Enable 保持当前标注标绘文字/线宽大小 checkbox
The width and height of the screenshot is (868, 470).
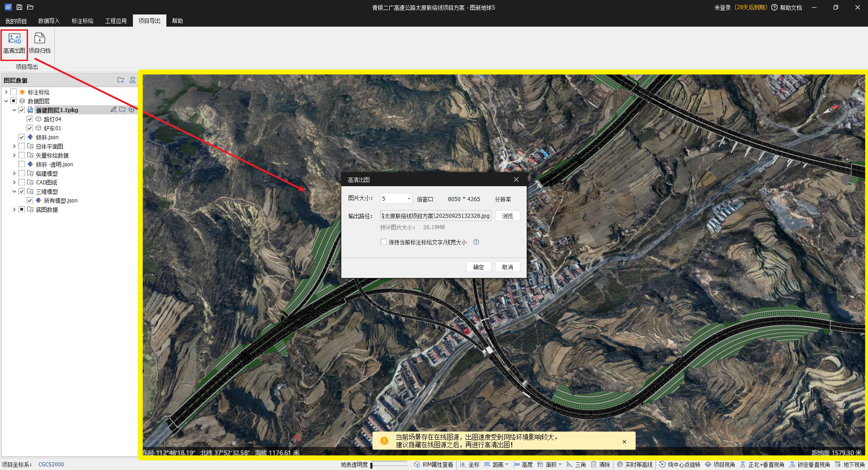[x=384, y=242]
